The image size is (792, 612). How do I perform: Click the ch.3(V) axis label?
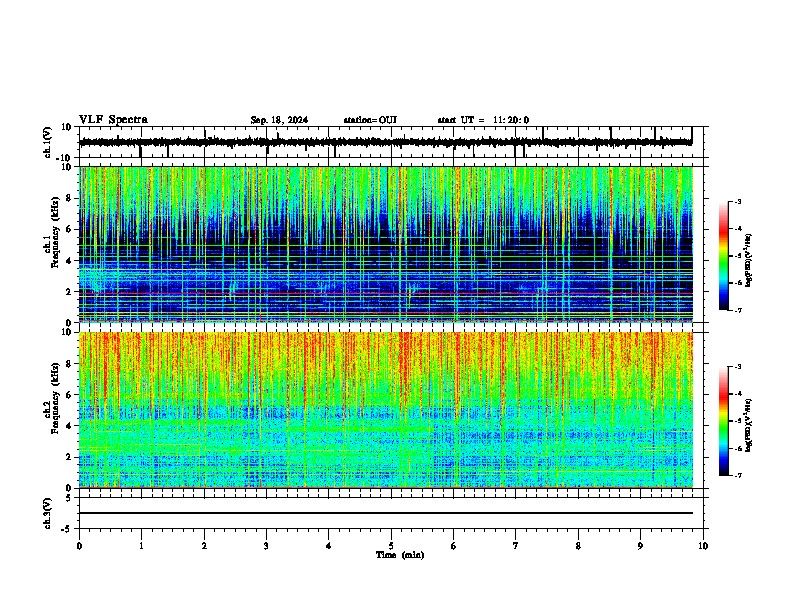(x=48, y=514)
